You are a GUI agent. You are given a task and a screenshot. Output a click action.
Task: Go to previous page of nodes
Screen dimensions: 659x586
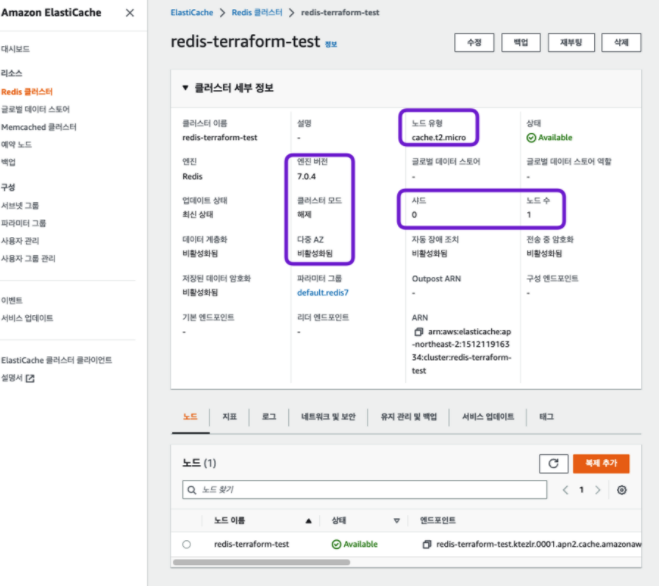566,490
